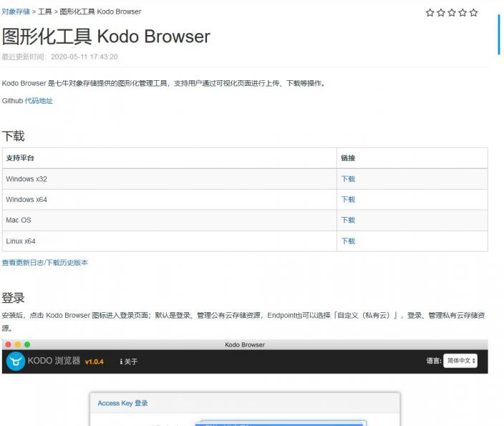Image resolution: width=504 pixels, height=426 pixels.
Task: Rate the page with the first star
Action: [x=430, y=13]
